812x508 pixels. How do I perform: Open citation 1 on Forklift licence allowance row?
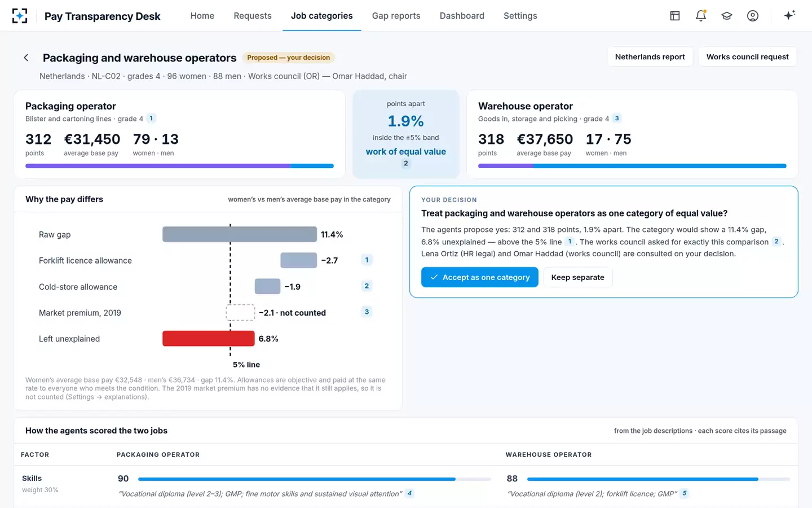click(x=367, y=260)
